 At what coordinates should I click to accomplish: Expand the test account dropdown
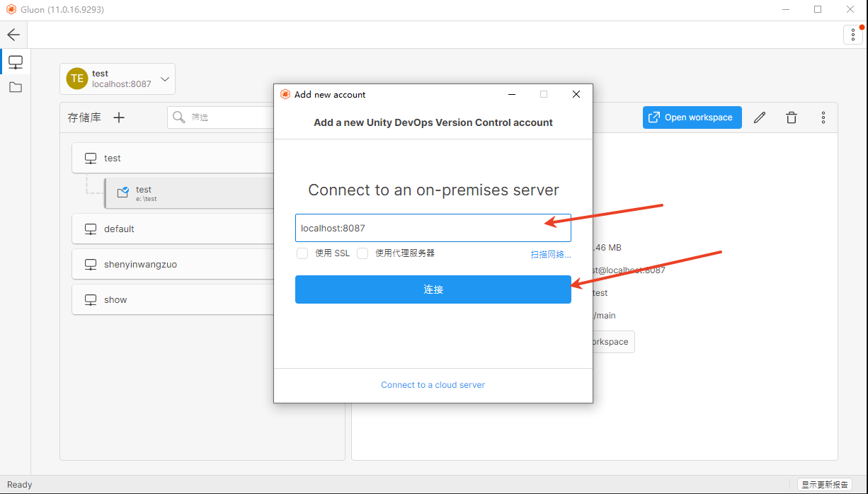click(165, 79)
